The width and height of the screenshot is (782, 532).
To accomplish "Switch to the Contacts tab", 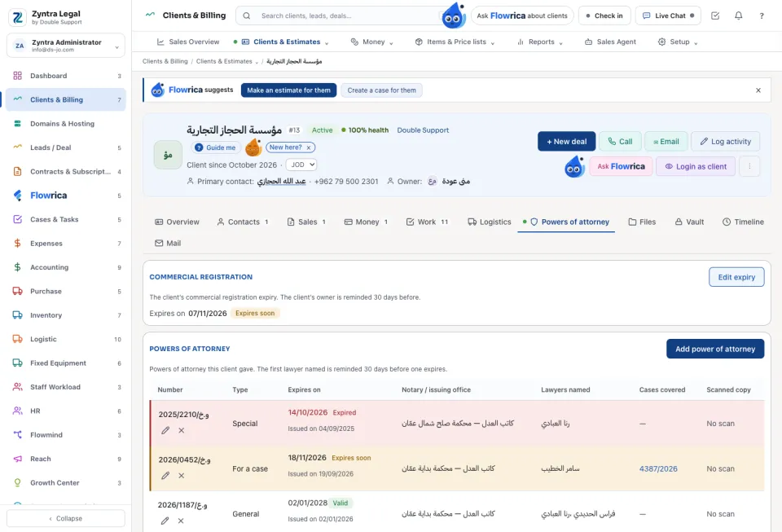I will 243,222.
